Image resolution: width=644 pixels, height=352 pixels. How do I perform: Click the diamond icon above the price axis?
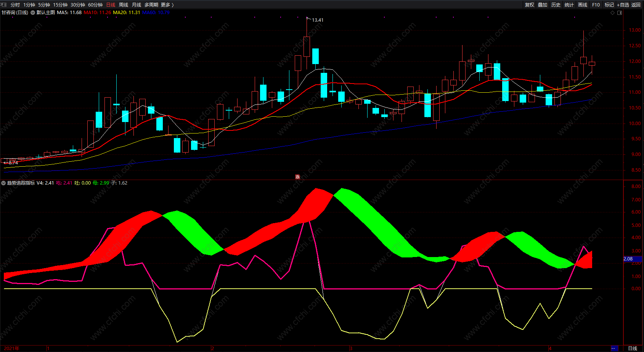click(613, 13)
